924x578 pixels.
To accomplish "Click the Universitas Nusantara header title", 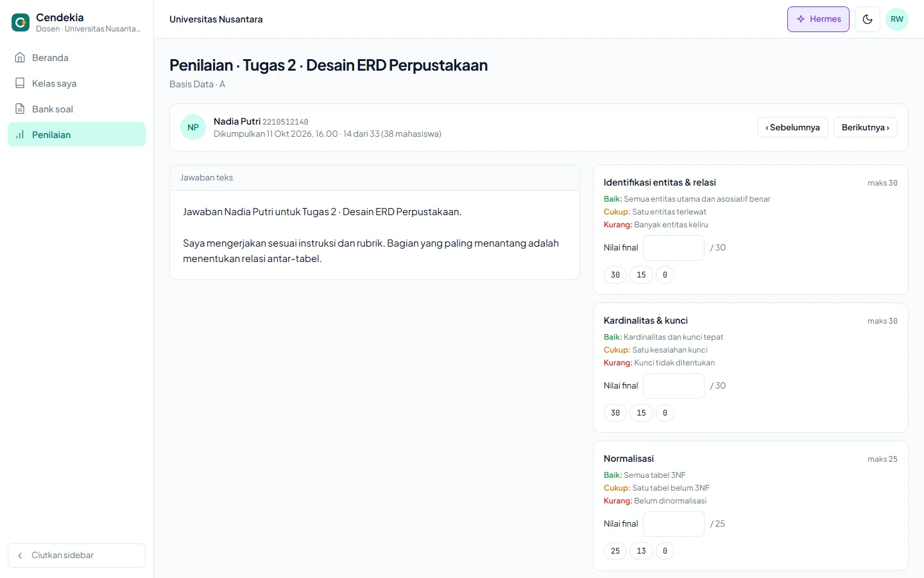I will 216,19.
